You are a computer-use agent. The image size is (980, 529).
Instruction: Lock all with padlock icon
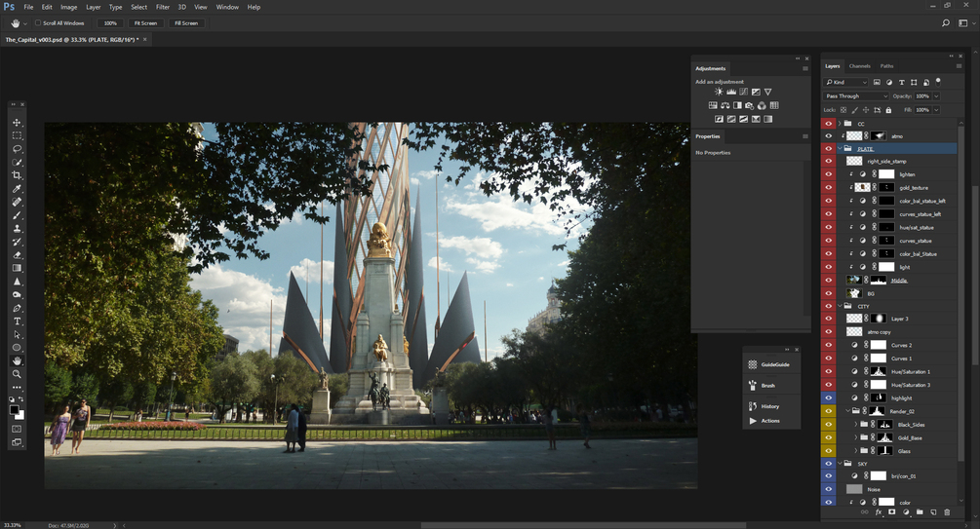point(888,110)
